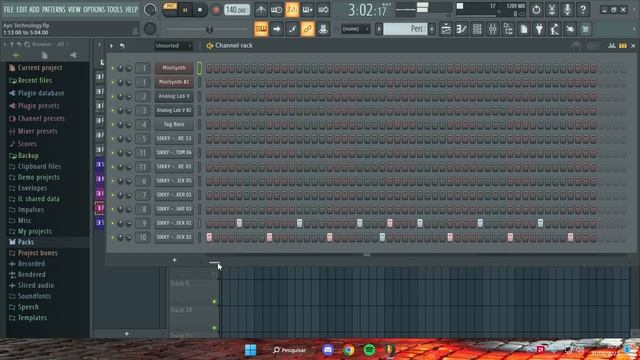This screenshot has height=360, width=640.
Task: Open the OPTIONS menu
Action: tap(94, 9)
